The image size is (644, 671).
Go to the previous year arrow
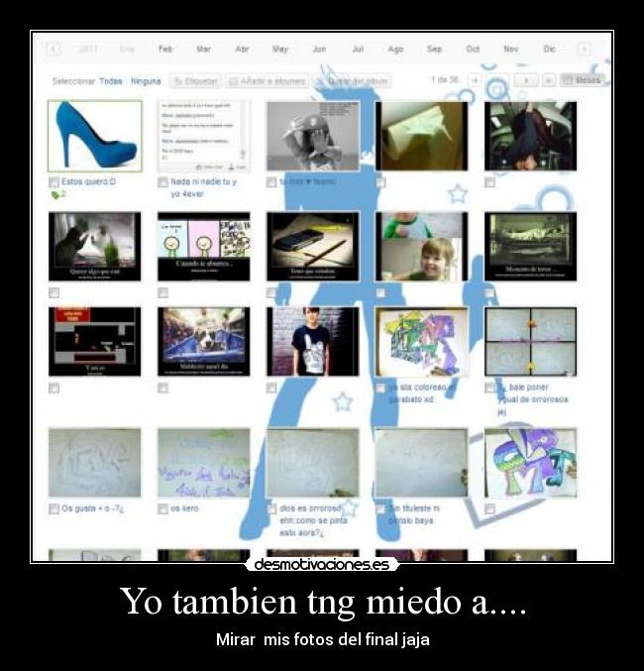coord(54,50)
